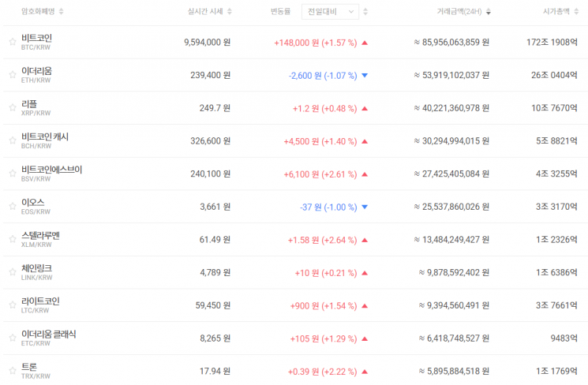This screenshot has width=588, height=385.
Task: Click the price 3,661 원
Action: (x=215, y=207)
